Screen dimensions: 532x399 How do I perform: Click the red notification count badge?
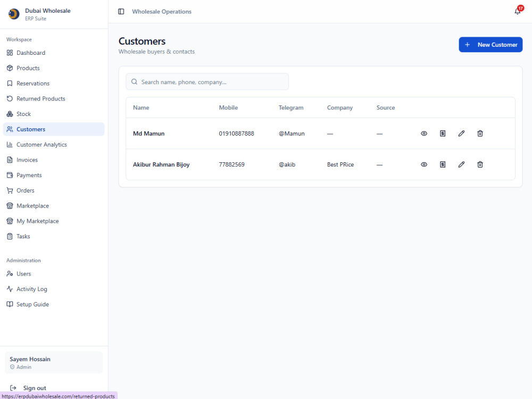click(x=520, y=8)
